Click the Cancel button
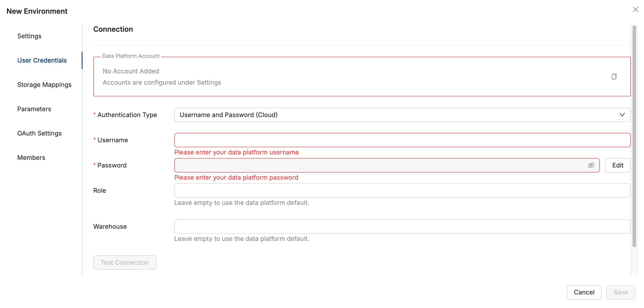This screenshot has height=308, width=644. click(x=584, y=292)
